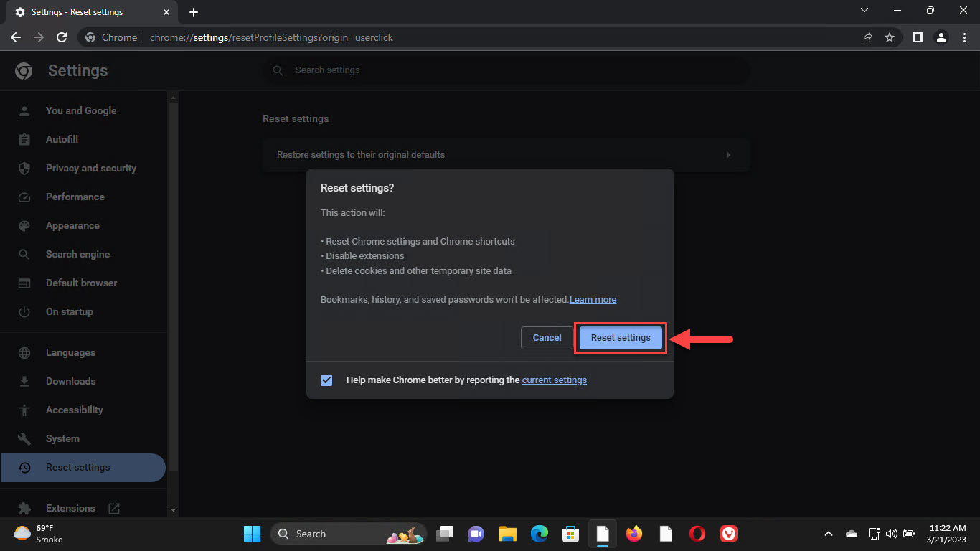Screen dimensions: 980x551
Task: Click the Chrome logo beside Settings
Action: pos(24,70)
